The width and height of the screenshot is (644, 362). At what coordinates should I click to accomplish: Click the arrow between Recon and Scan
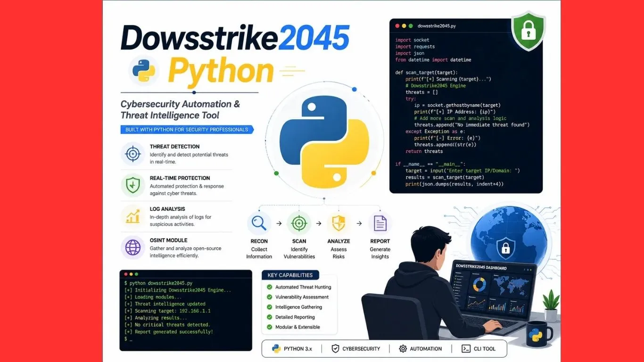(279, 223)
